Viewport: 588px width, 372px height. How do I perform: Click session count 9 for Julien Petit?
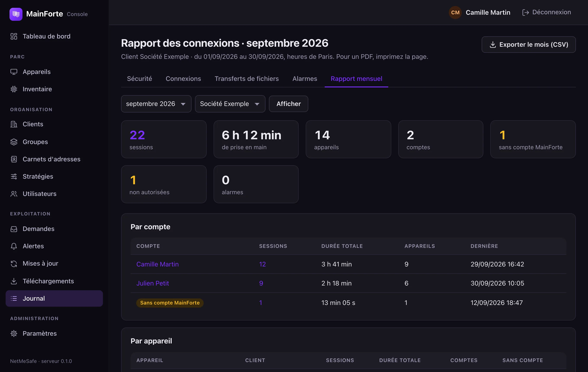(x=261, y=283)
